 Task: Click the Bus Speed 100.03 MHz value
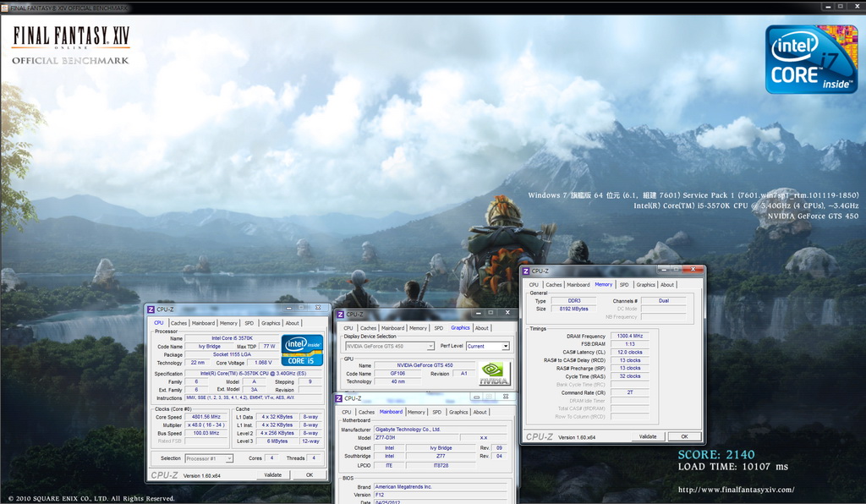[x=206, y=433]
